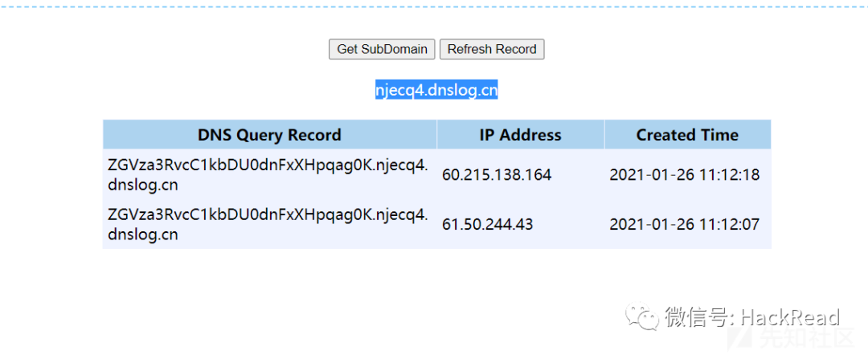Click the Created Time column header
Screen dimensions: 868x355
[x=687, y=135]
